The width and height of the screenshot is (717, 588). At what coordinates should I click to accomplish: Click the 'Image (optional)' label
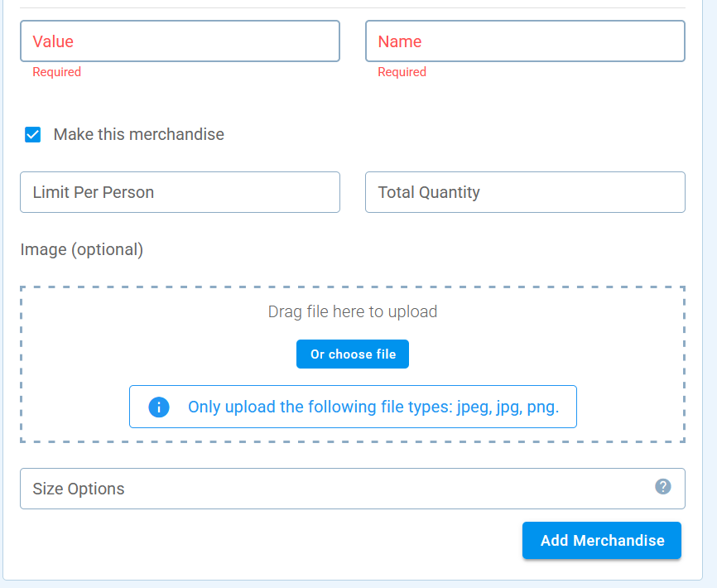point(82,249)
